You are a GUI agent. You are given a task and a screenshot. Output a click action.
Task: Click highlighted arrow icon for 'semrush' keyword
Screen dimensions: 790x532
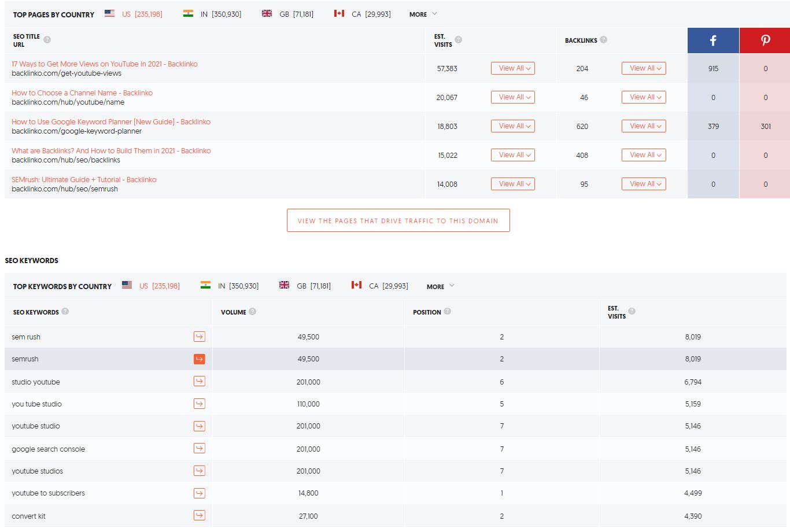point(200,359)
